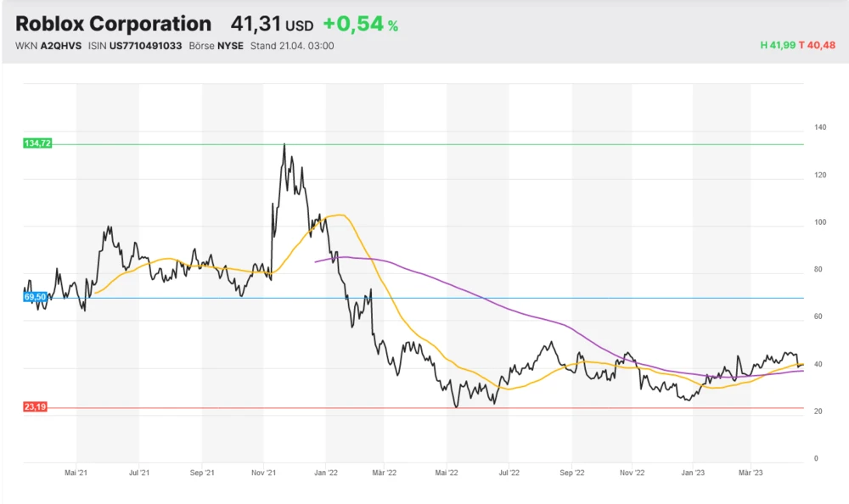
Task: Click the daily low T 40,48 value
Action: click(x=818, y=46)
